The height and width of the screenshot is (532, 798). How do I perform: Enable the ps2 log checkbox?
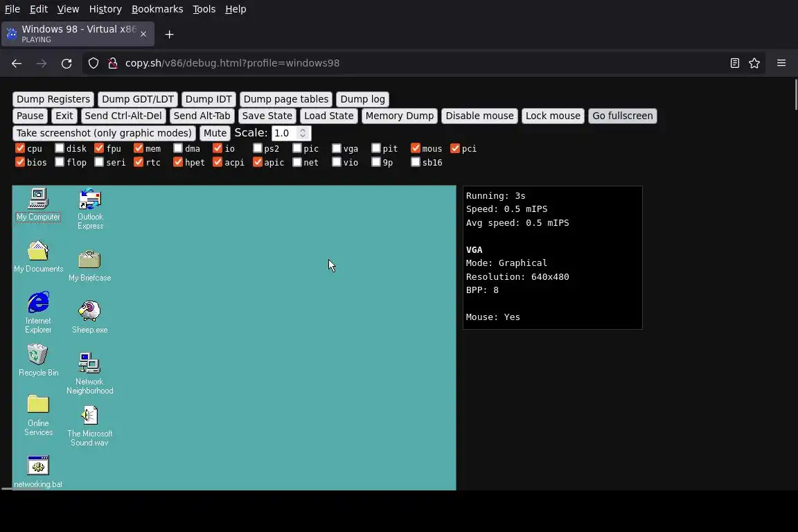pos(257,148)
